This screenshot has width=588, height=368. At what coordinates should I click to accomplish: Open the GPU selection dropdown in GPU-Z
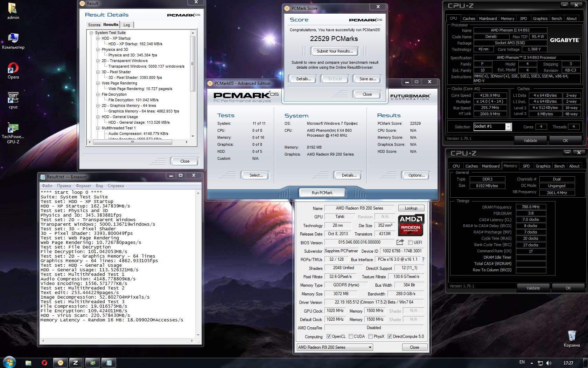tap(335, 347)
